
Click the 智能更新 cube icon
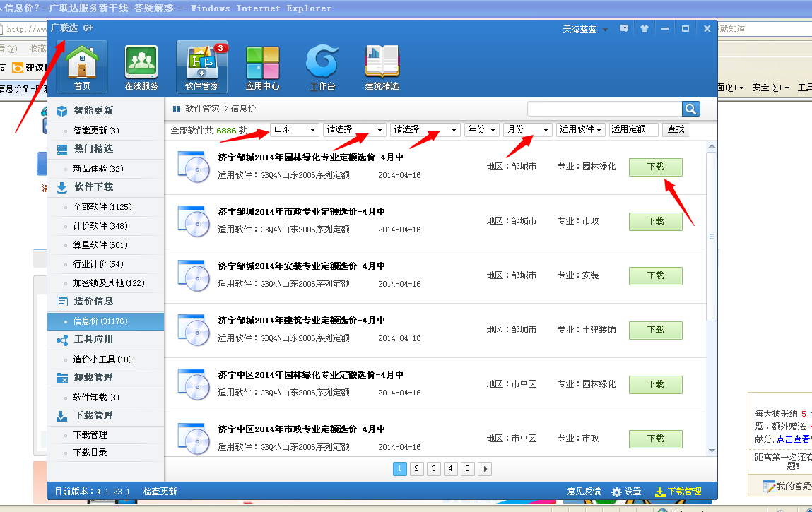tap(62, 111)
